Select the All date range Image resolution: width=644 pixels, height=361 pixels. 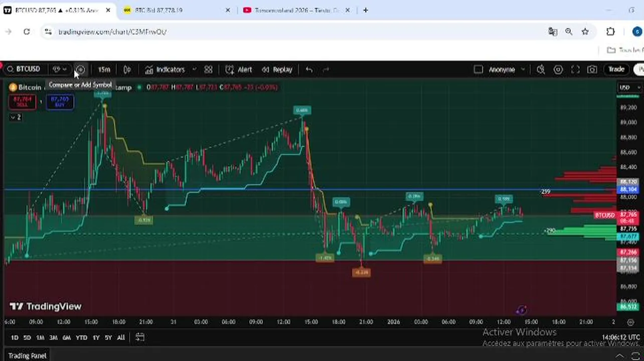click(121, 337)
